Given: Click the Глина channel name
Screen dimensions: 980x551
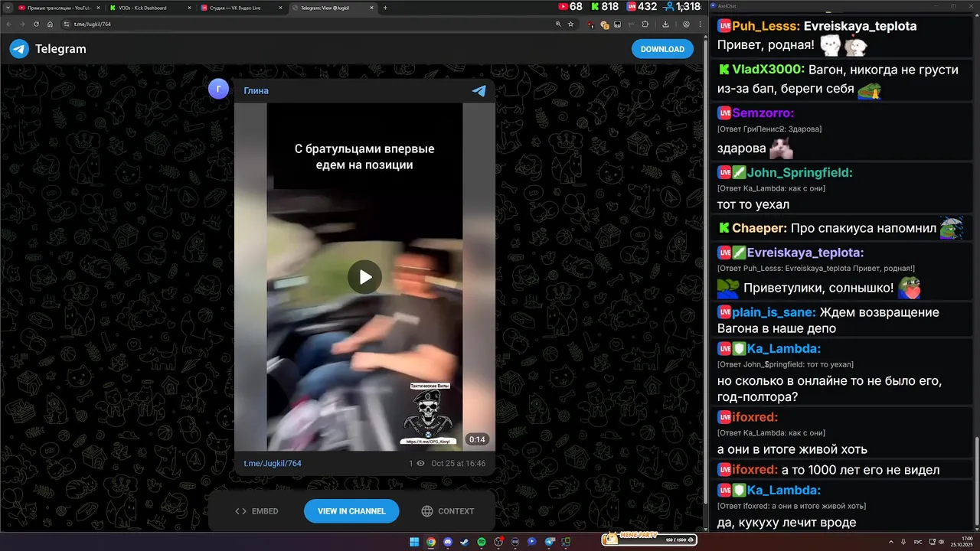Looking at the screenshot, I should pos(256,90).
